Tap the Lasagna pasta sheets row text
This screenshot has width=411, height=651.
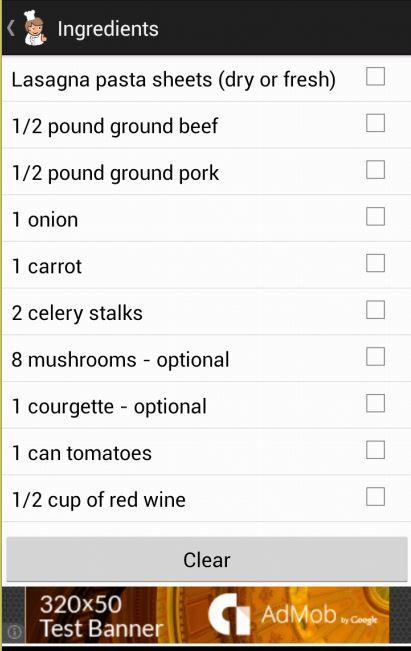tap(174, 80)
